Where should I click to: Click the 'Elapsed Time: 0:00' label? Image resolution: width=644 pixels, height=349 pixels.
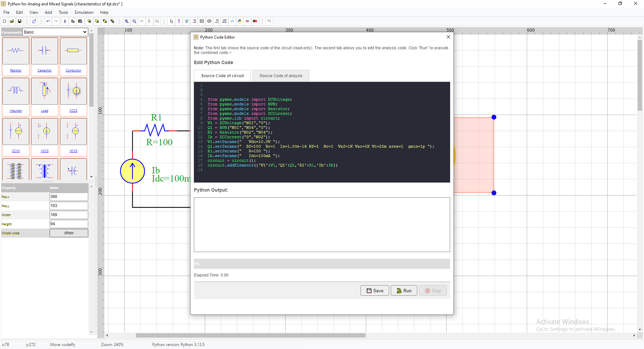coord(211,275)
